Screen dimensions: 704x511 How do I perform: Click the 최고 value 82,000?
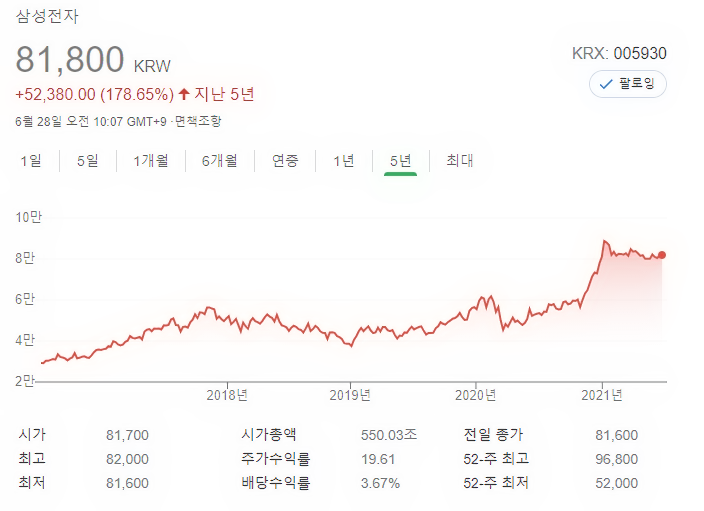(x=127, y=459)
